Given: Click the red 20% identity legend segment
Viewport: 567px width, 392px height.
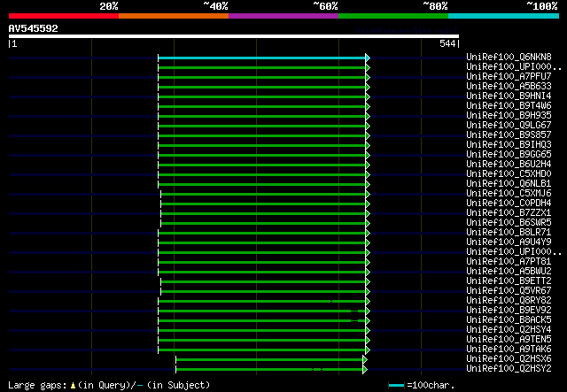Looking at the screenshot, I should pyautogui.click(x=64, y=16).
